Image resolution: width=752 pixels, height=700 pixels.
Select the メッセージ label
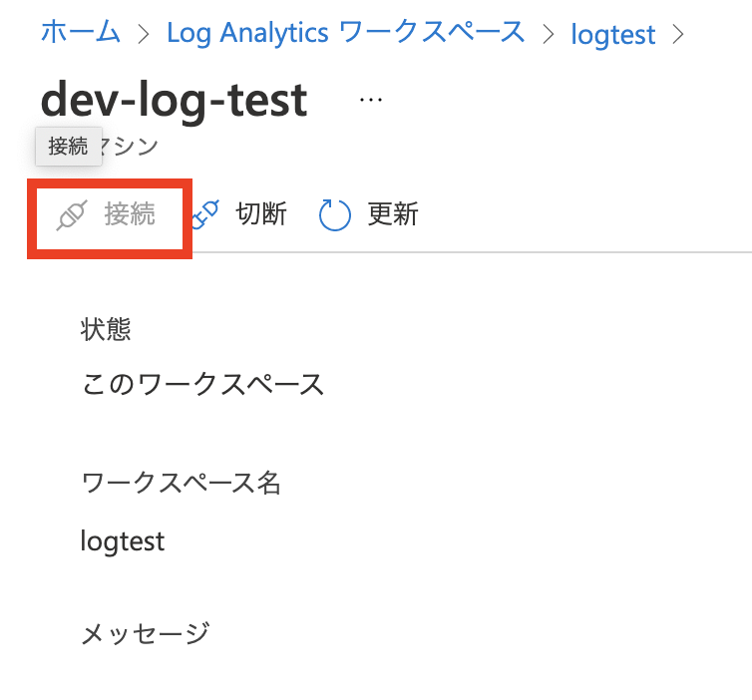coord(146,633)
